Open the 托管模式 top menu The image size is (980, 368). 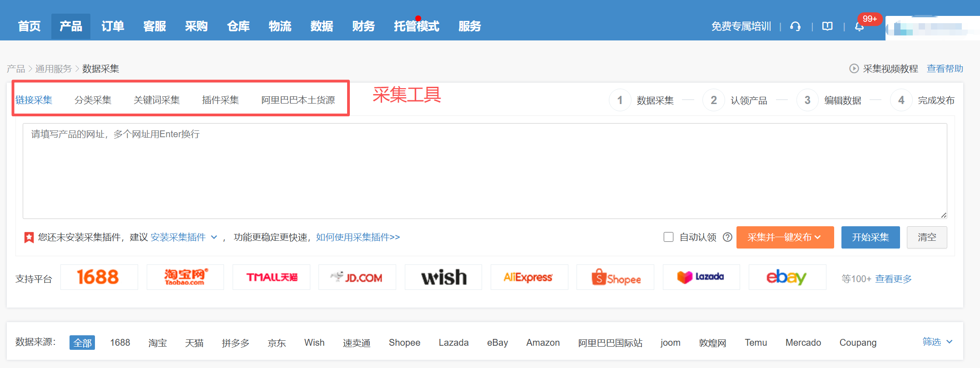[417, 26]
